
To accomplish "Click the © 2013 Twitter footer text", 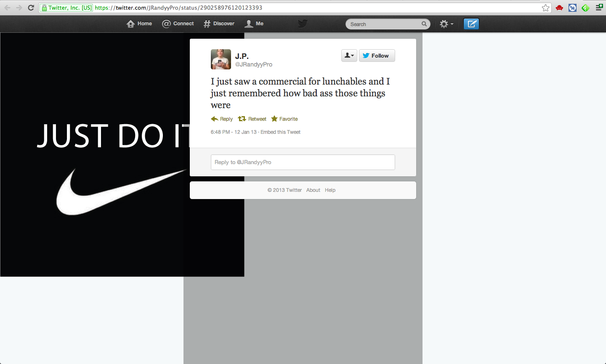I will [x=284, y=190].
